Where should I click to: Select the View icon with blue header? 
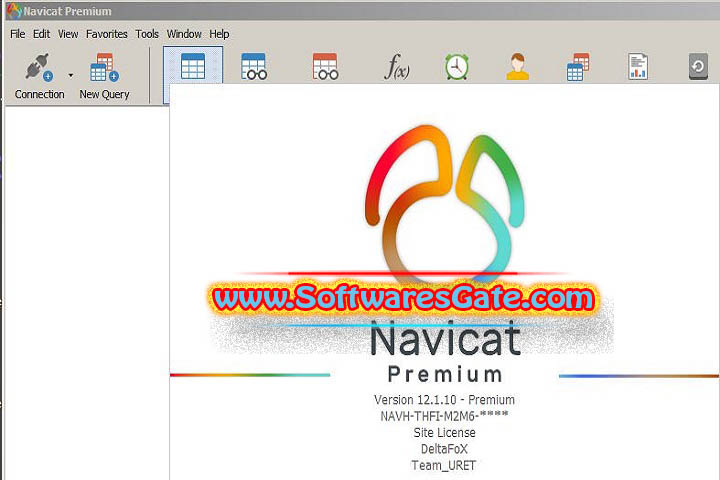(254, 67)
